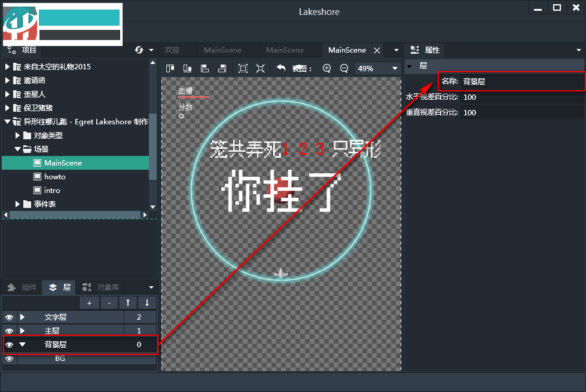Viewport: 586px width, 392px height.
Task: Collapse the 背景层 layer group
Action: (x=23, y=344)
